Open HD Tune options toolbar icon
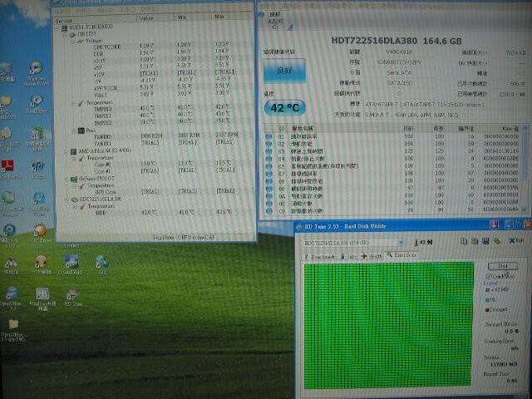This screenshot has height=399, width=532. (x=497, y=241)
